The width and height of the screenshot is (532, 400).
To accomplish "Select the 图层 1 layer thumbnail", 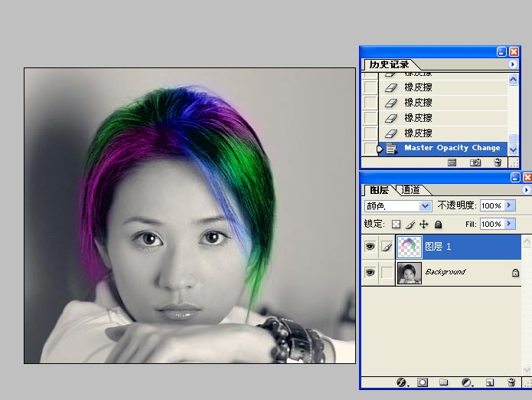I will 410,247.
